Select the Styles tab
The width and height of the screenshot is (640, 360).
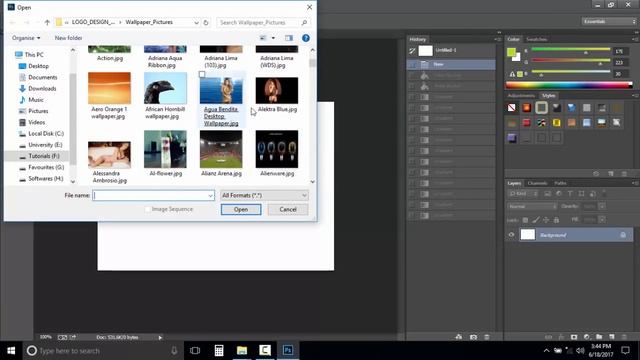pyautogui.click(x=549, y=96)
